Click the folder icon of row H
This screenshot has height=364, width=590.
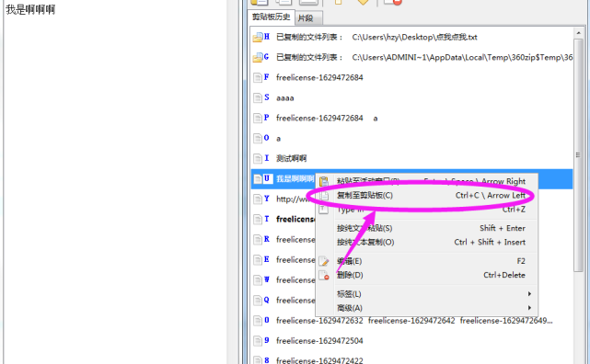[258, 37]
